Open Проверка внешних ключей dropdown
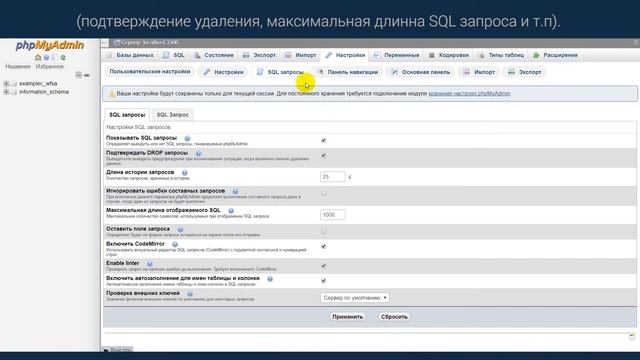640x360 pixels. pos(355,298)
